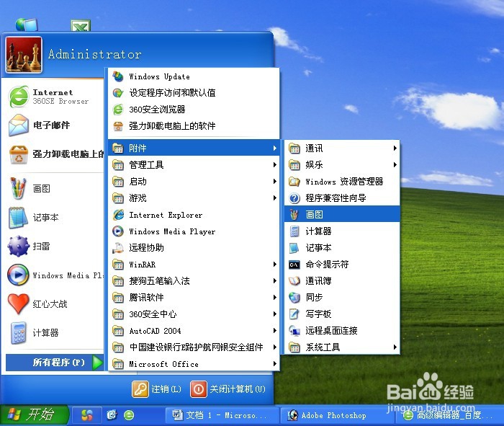The width and height of the screenshot is (504, 426).
Task: Click the 记事本 notepad icon in left pane
Action: (x=18, y=218)
